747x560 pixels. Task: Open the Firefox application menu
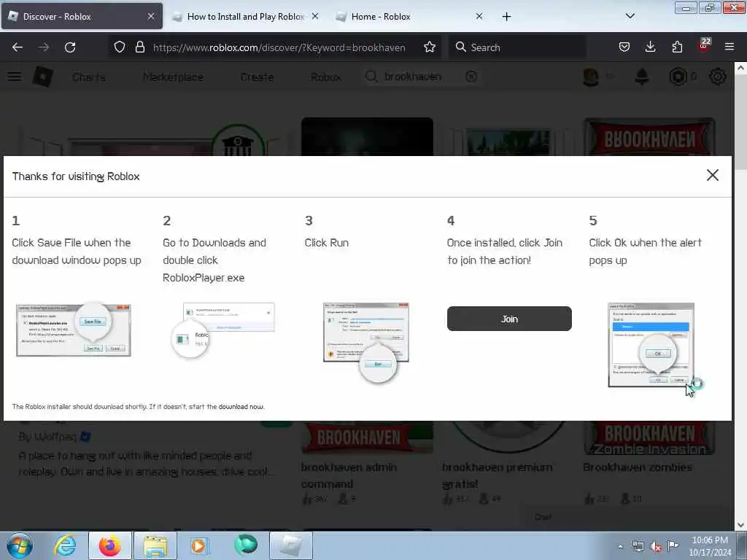coord(729,47)
